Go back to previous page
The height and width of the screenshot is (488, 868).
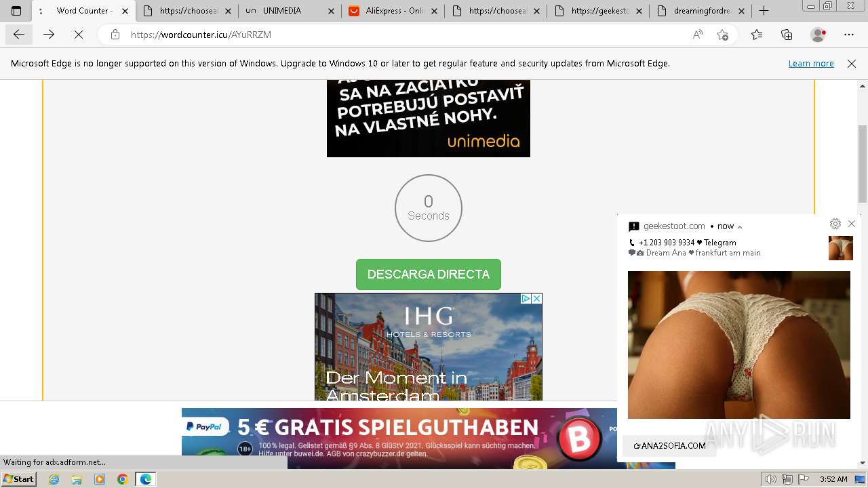(x=19, y=35)
